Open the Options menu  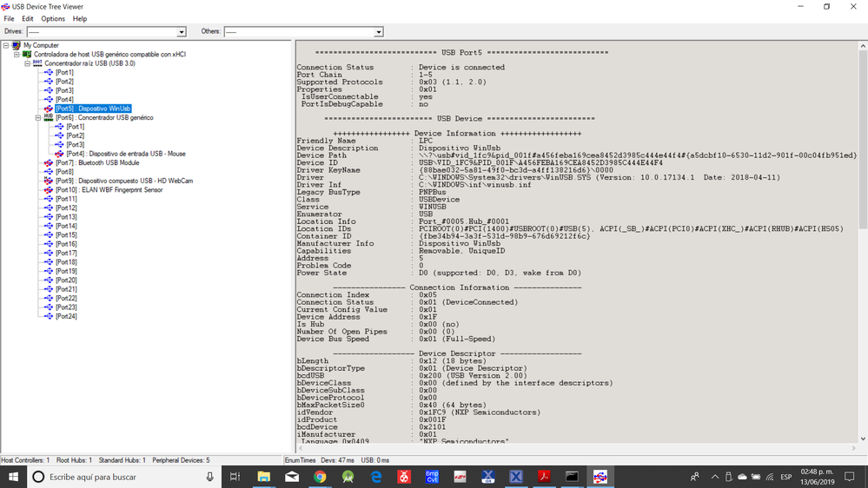pyautogui.click(x=53, y=19)
